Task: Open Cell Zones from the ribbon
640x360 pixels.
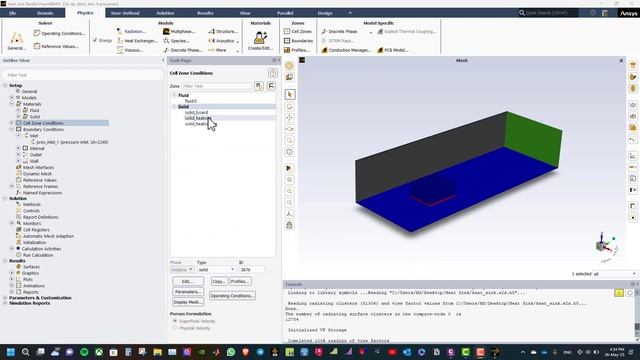Action: click(298, 31)
